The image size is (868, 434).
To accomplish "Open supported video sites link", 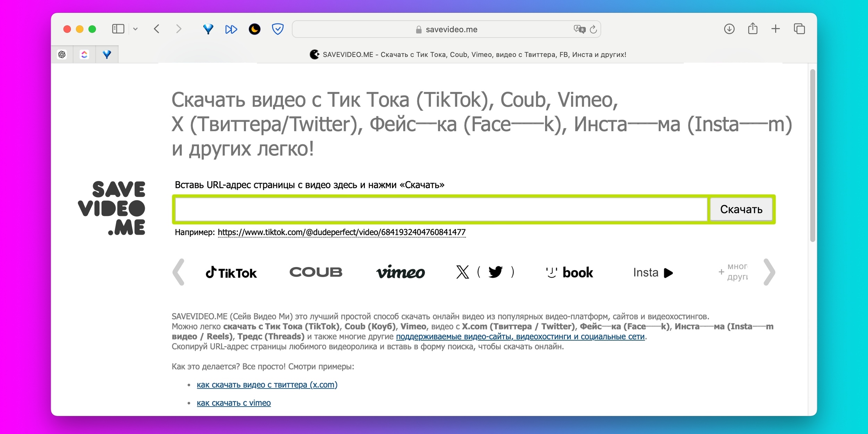I will (x=520, y=336).
